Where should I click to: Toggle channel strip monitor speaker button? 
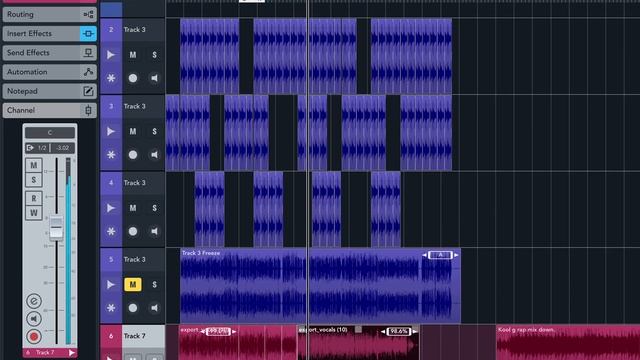tap(34, 318)
